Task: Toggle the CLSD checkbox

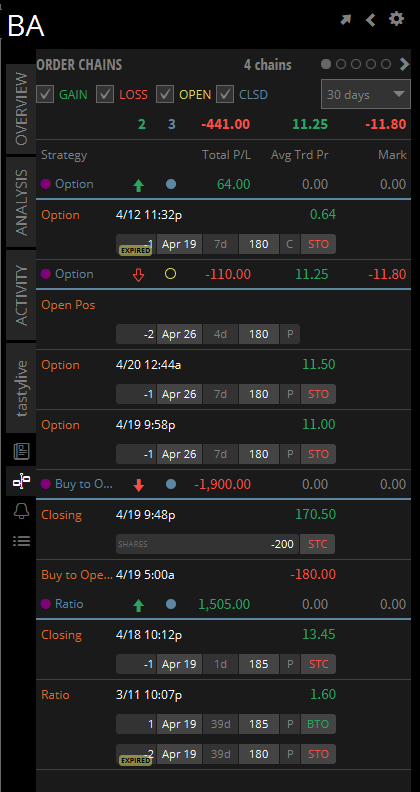Action: coord(225,94)
